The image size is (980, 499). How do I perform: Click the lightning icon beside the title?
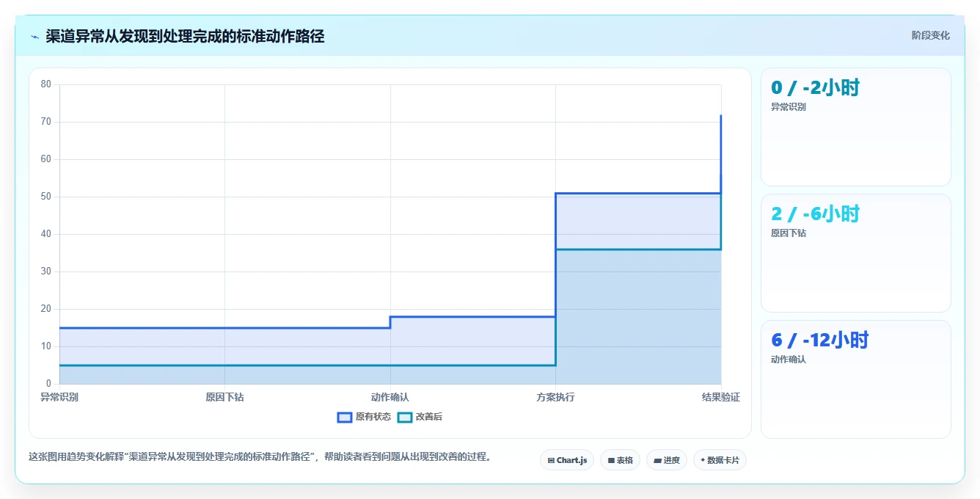34,36
